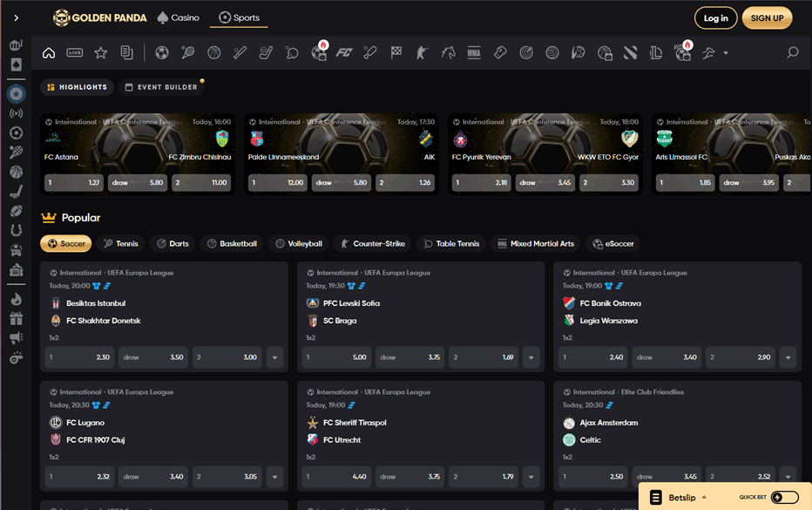Viewport: 812px width, 510px height.
Task: Bet on WKW ETO FC Gyor at 3.30
Action: click(x=608, y=182)
